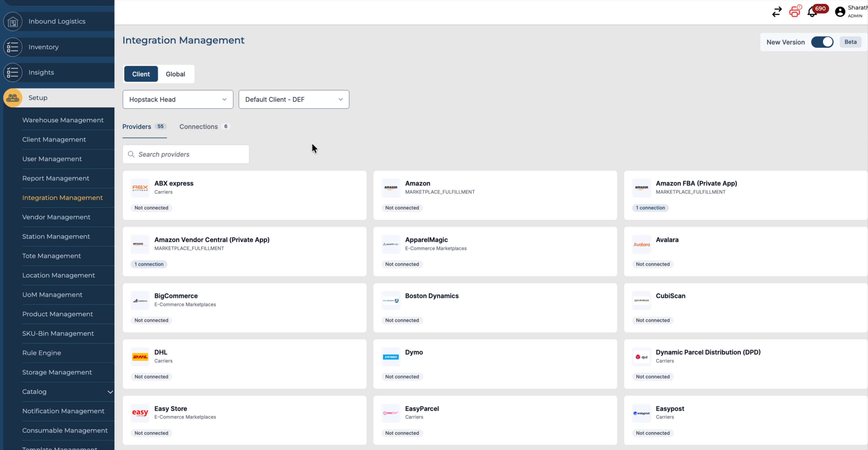Click the search magnifier icon
Screen dimensions: 868x450
coord(131,154)
